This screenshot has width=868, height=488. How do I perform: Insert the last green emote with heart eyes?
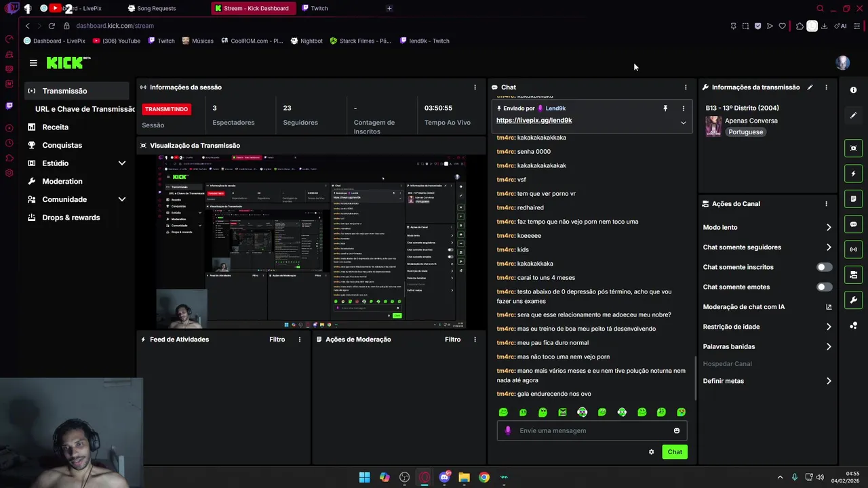click(681, 412)
